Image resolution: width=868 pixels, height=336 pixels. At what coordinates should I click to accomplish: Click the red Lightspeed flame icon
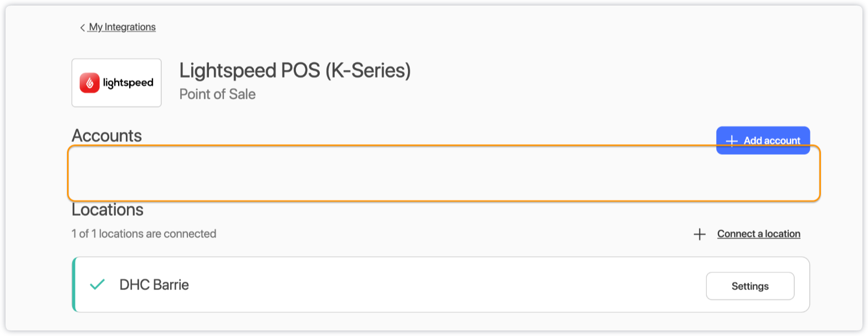coord(90,83)
